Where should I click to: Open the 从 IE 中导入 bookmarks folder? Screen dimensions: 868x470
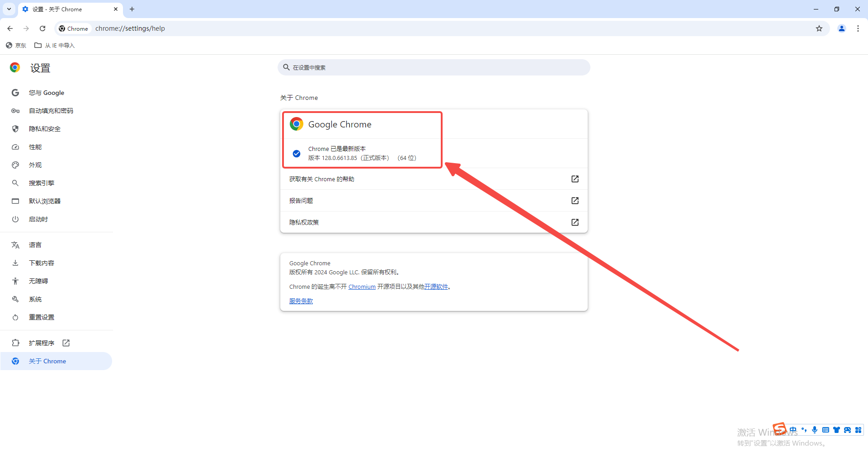click(x=55, y=45)
